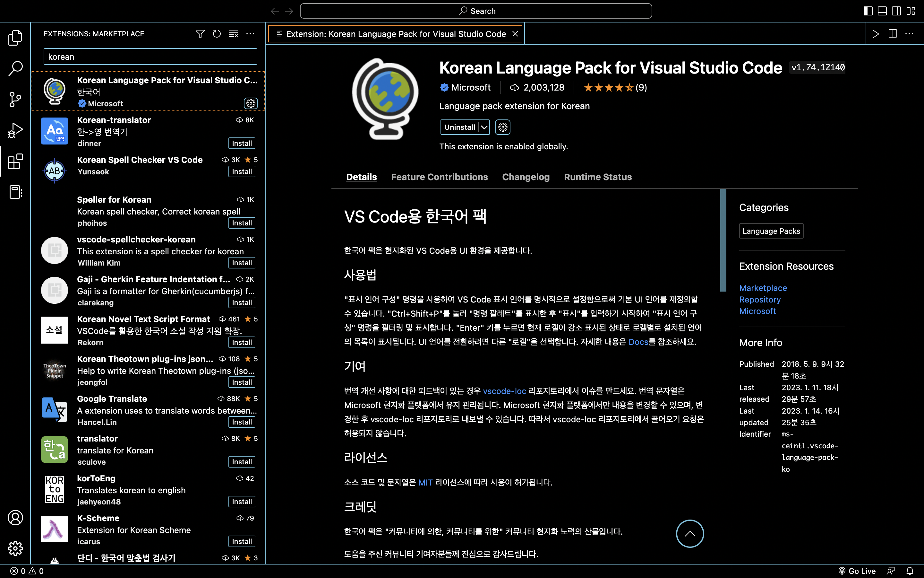The image size is (924, 578).
Task: Click the Microsoft publisher name in header
Action: tap(470, 88)
